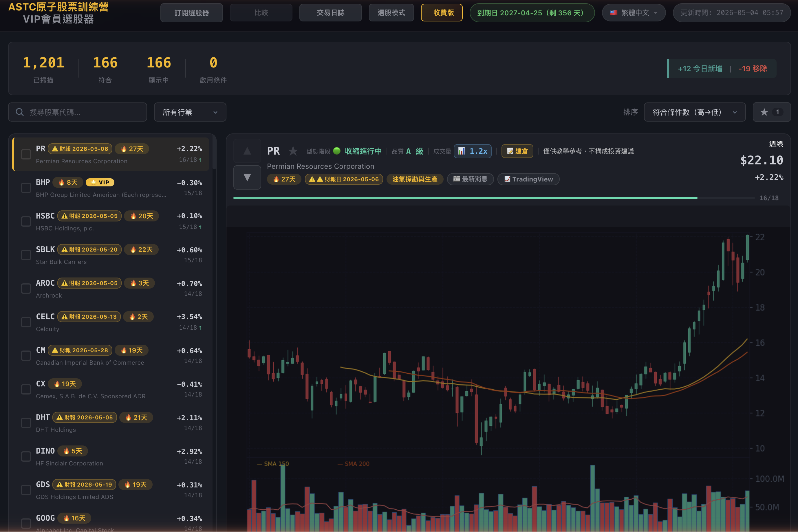798x532 pixels.
Task: Open the 訂閱選股器 tab
Action: 191,12
